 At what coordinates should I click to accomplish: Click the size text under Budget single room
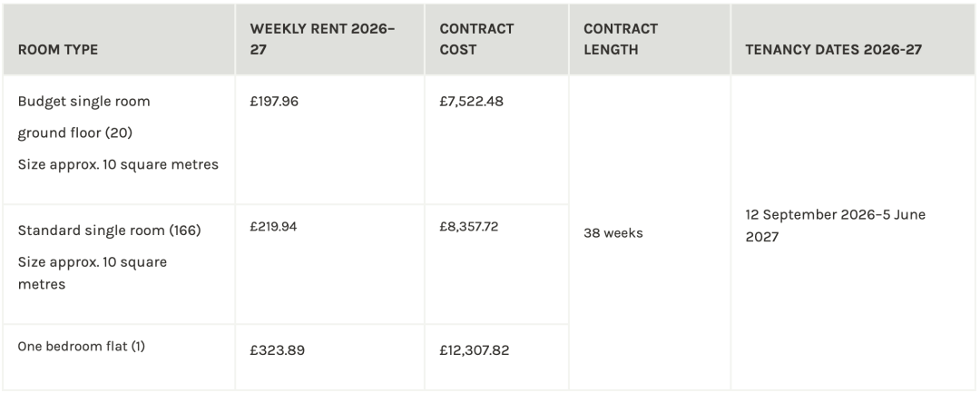point(118,164)
